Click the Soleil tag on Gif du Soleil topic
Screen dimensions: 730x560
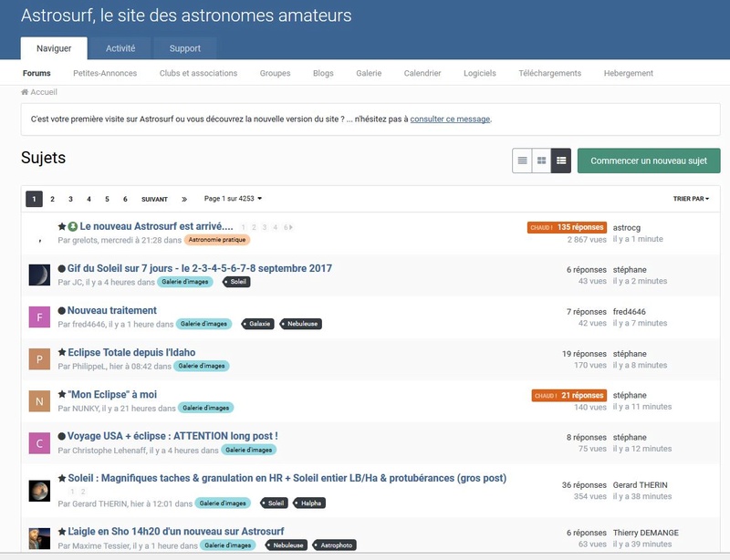(237, 282)
